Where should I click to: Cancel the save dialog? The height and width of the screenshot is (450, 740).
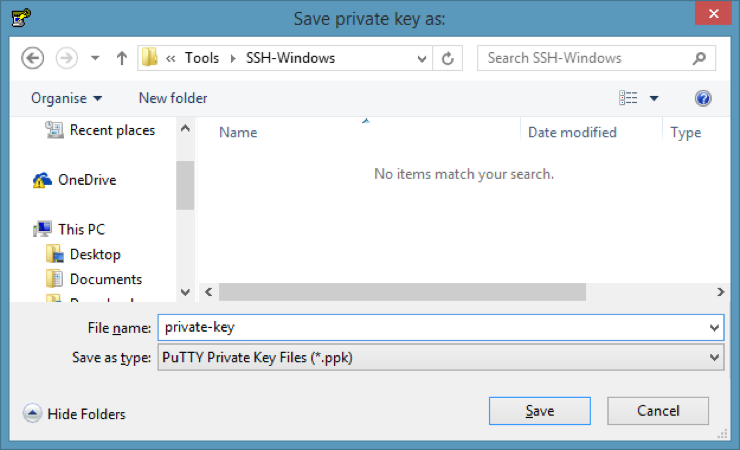tap(658, 411)
